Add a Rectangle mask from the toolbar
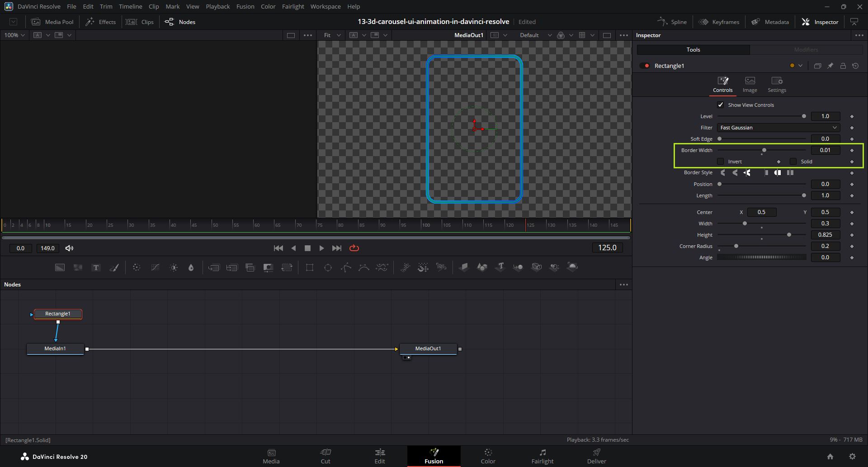The width and height of the screenshot is (868, 467). [x=310, y=267]
